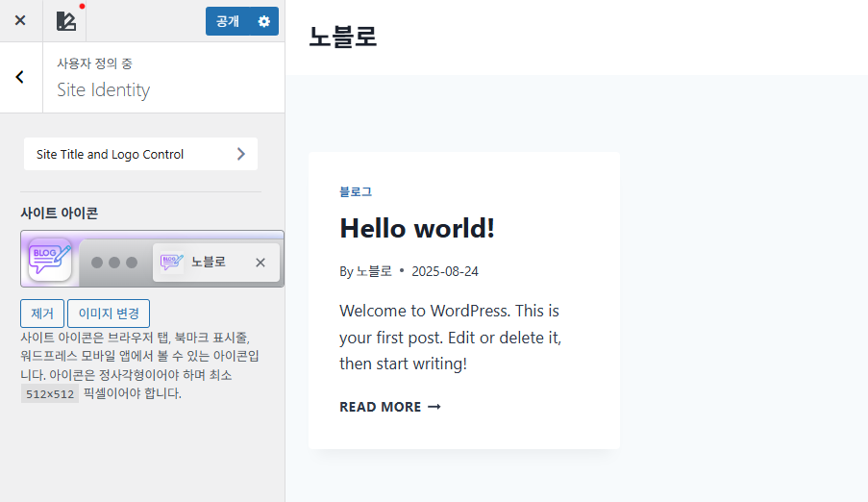Open the 블로그 category link

click(x=356, y=191)
